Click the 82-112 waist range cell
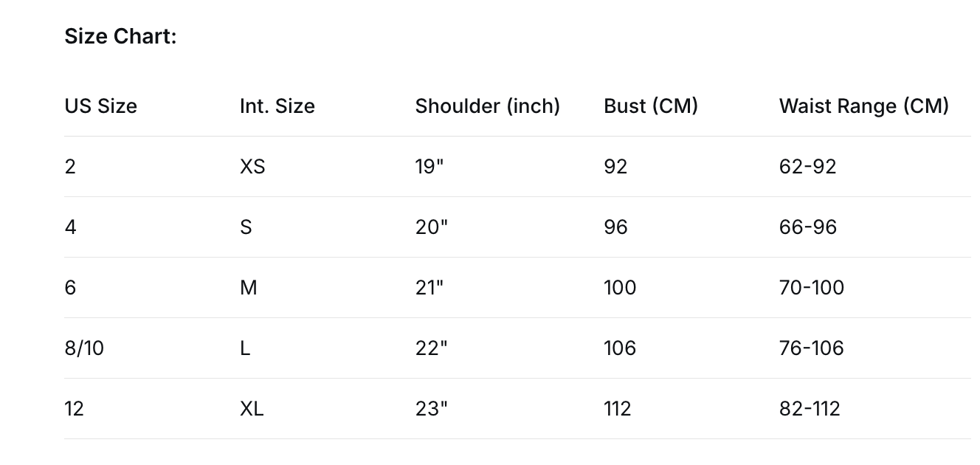 (810, 409)
